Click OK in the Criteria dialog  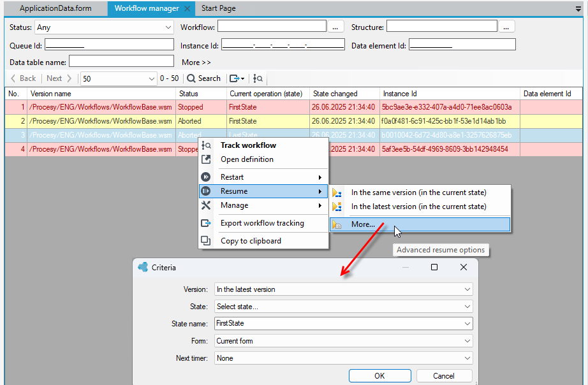coord(379,375)
